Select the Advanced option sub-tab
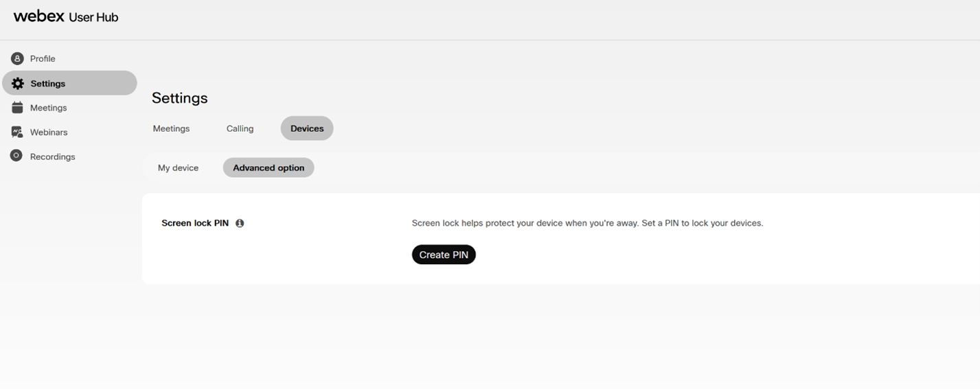Screen dimensions: 980x389 [x=269, y=167]
